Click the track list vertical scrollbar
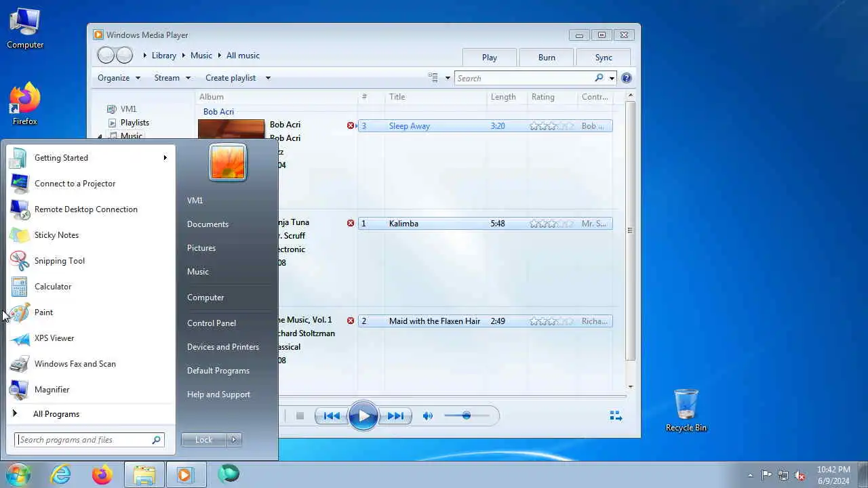Image resolution: width=868 pixels, height=488 pixels. point(631,230)
